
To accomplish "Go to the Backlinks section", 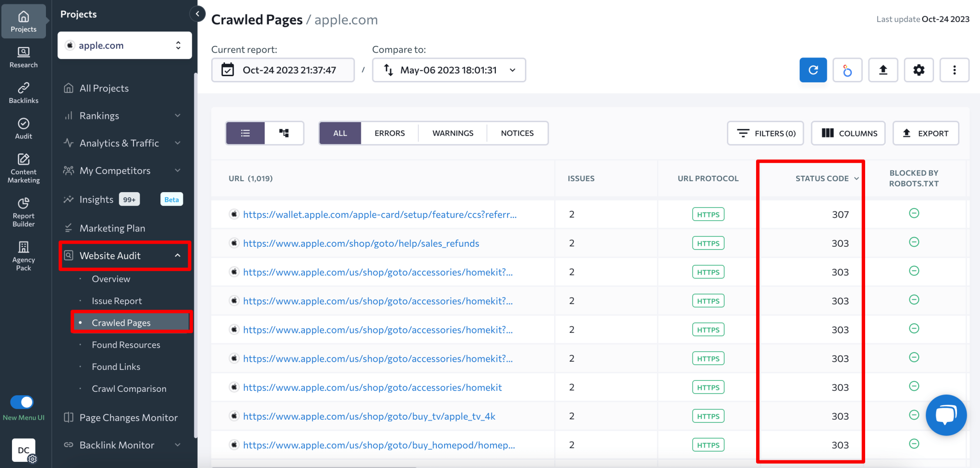I will [x=23, y=93].
